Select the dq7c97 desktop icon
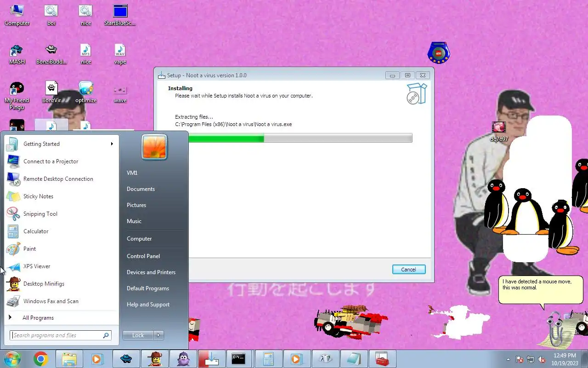 pos(499,131)
